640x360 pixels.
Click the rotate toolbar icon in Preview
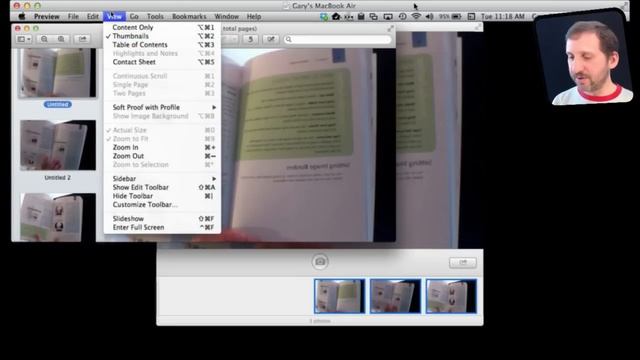(250, 39)
